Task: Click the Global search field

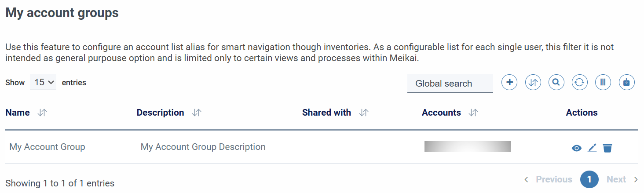Action: pos(450,84)
